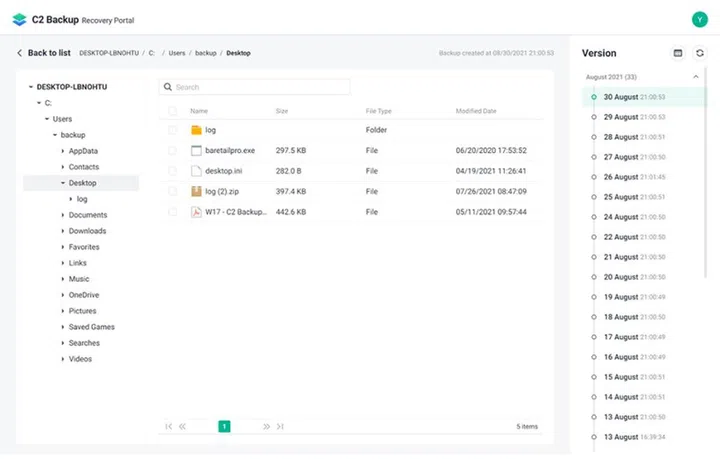
Task: Click the search magnifier icon
Action: pyautogui.click(x=168, y=87)
